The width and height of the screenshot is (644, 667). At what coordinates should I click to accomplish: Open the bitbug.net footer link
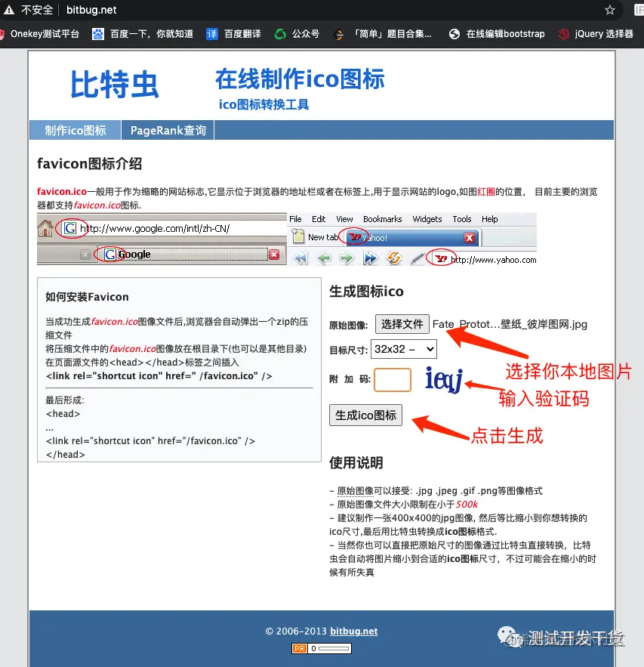(353, 631)
